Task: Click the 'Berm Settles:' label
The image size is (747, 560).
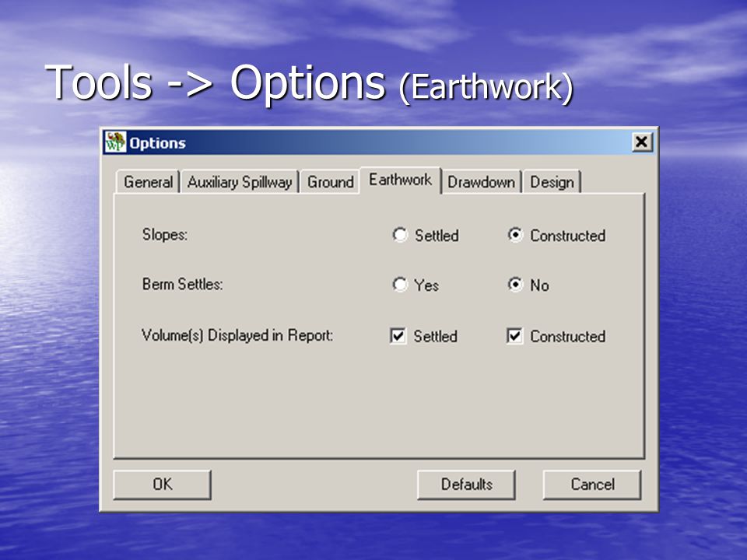Action: tap(182, 285)
